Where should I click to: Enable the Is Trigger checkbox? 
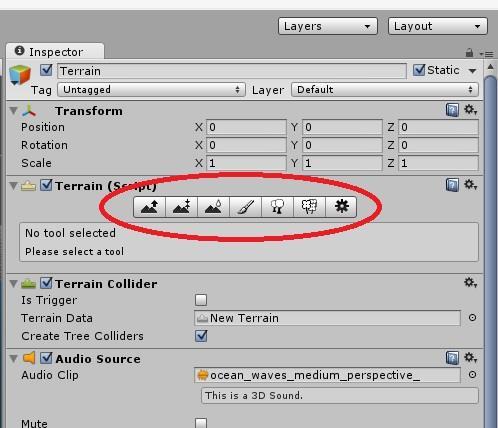201,300
